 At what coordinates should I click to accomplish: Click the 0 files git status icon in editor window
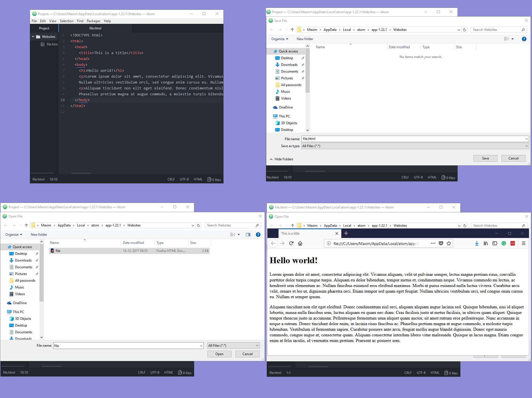[214, 180]
